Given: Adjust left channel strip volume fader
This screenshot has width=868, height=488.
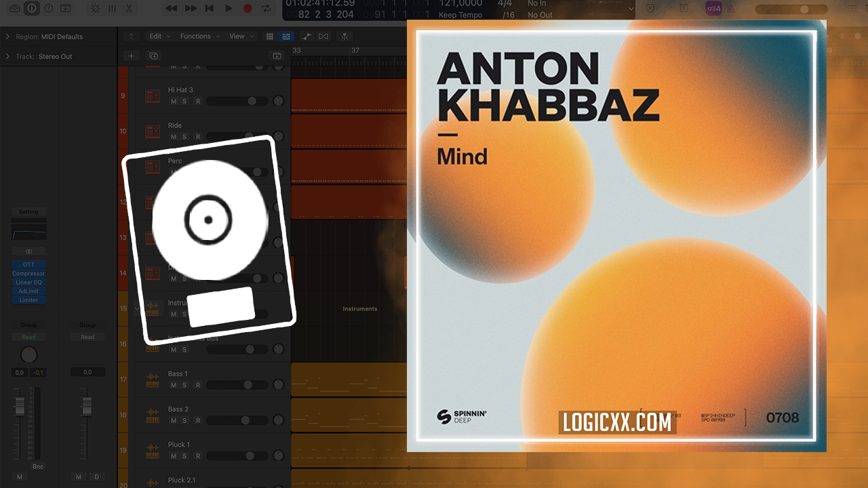Looking at the screenshot, I should point(20,407).
